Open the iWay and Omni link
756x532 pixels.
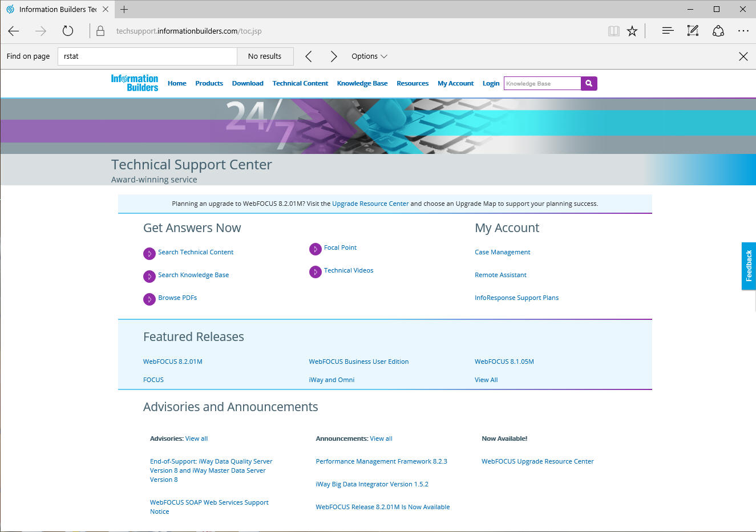tap(331, 380)
